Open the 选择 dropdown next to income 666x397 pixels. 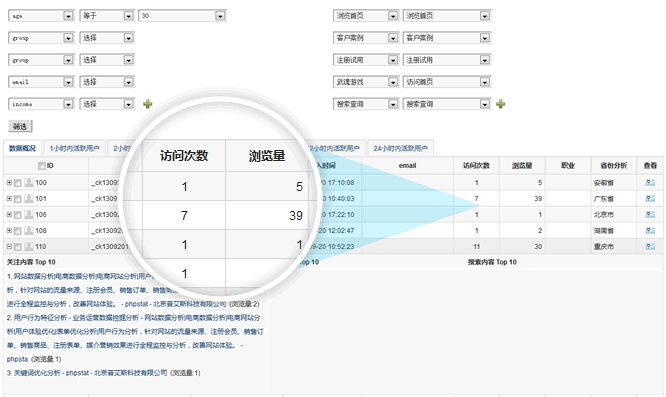(107, 104)
